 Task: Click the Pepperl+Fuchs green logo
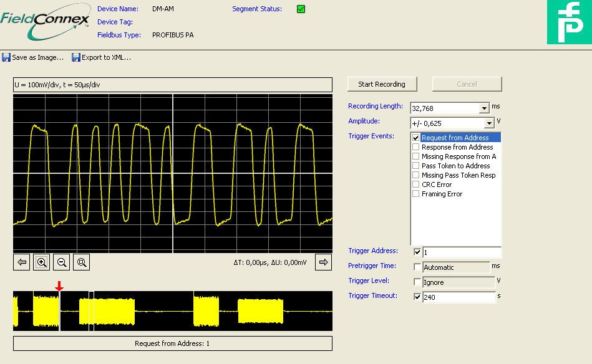(x=570, y=22)
